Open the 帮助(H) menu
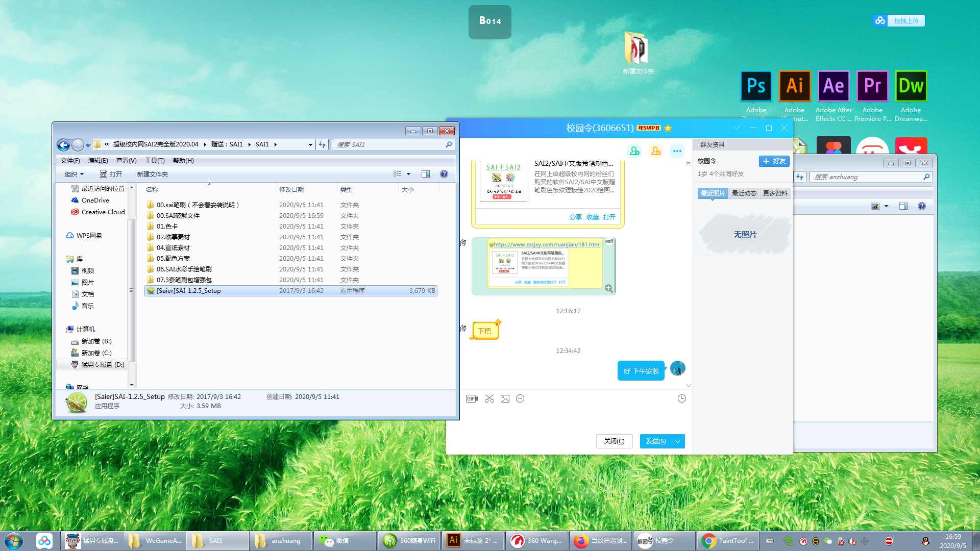The width and height of the screenshot is (980, 551). coord(183,160)
